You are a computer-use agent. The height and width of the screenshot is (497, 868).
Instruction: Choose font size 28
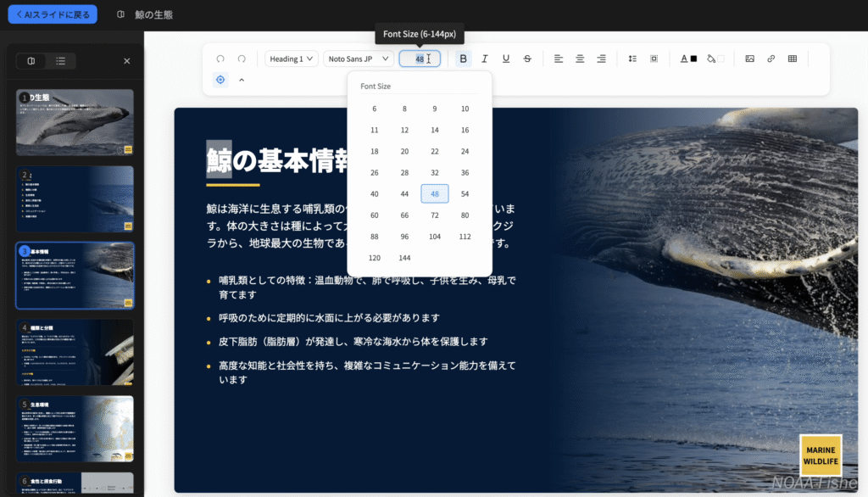point(404,173)
